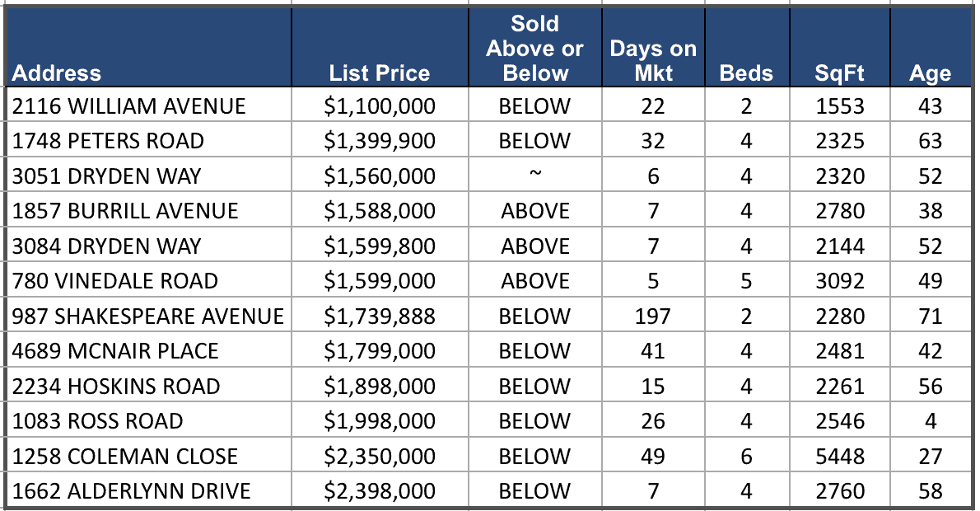Select the tilde cell for 3051 Dryden Way

[x=534, y=176]
